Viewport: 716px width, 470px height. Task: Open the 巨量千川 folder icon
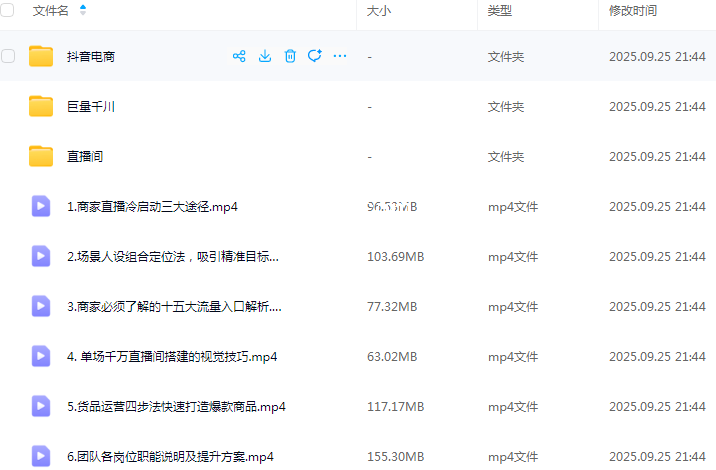pos(41,106)
